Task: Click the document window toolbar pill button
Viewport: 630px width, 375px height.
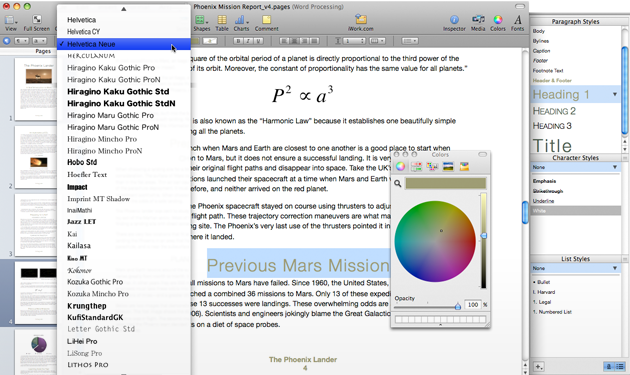Action: pyautogui.click(x=520, y=6)
